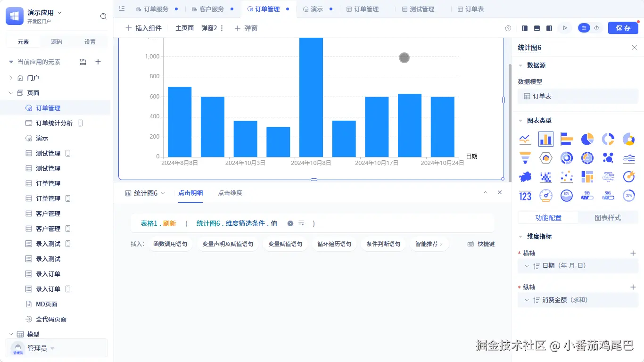Switch to the 订单表 tab
644x362 pixels.
click(474, 9)
